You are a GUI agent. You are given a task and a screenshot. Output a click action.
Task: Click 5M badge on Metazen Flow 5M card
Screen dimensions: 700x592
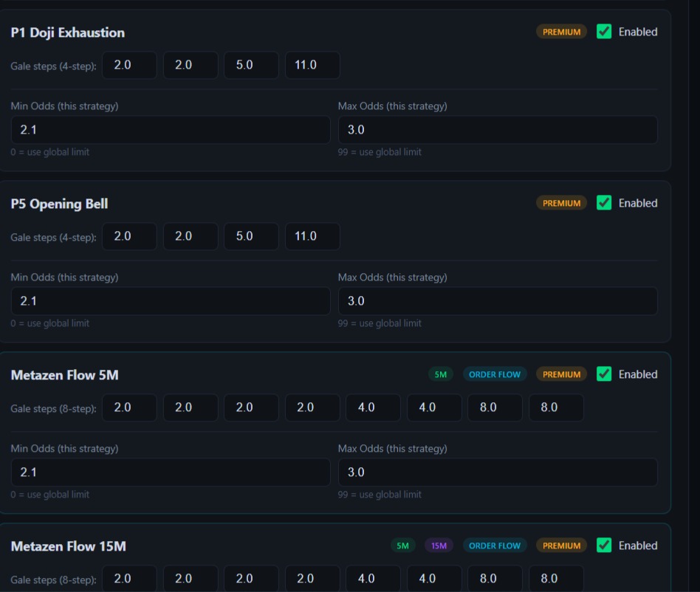(x=441, y=374)
